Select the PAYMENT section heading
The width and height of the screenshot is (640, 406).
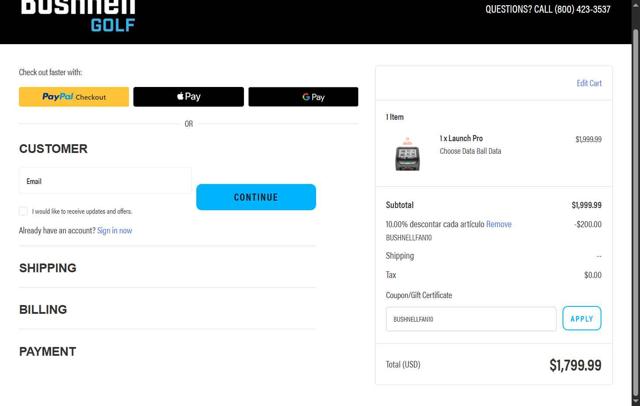point(48,352)
